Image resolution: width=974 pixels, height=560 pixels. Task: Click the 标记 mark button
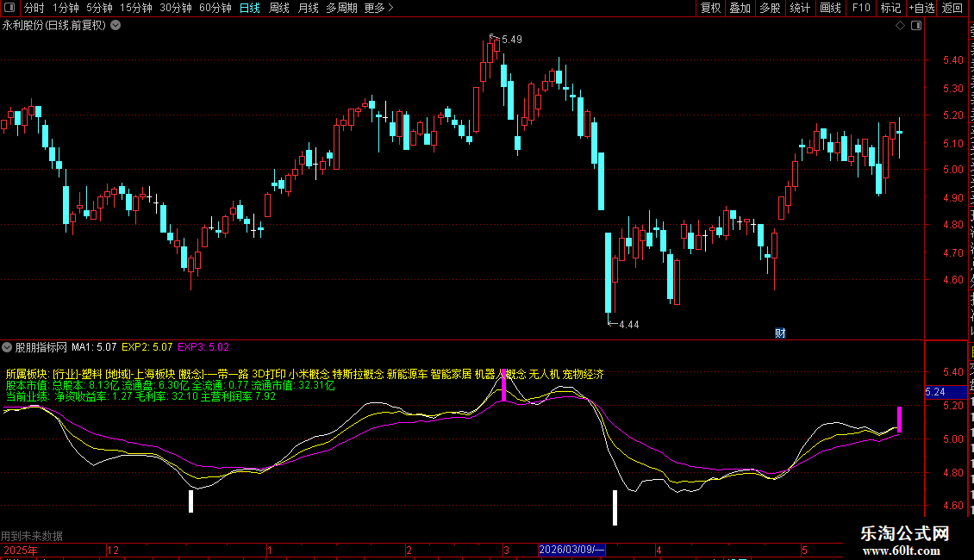coord(890,8)
